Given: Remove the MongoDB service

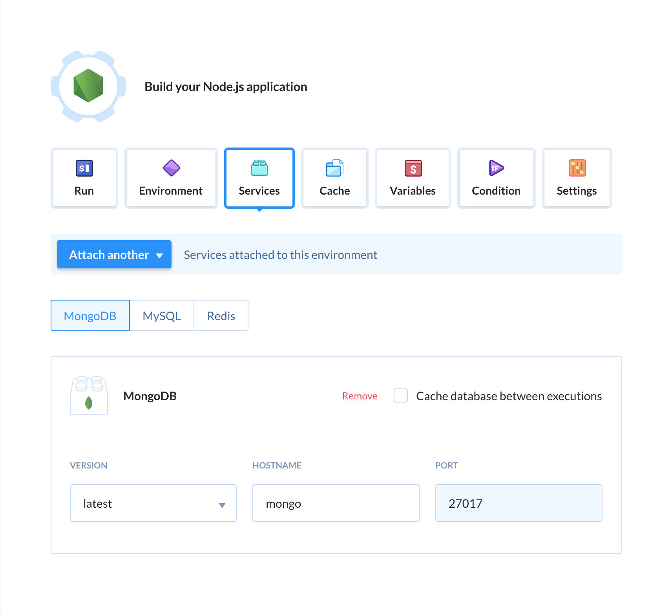Looking at the screenshot, I should pyautogui.click(x=359, y=396).
